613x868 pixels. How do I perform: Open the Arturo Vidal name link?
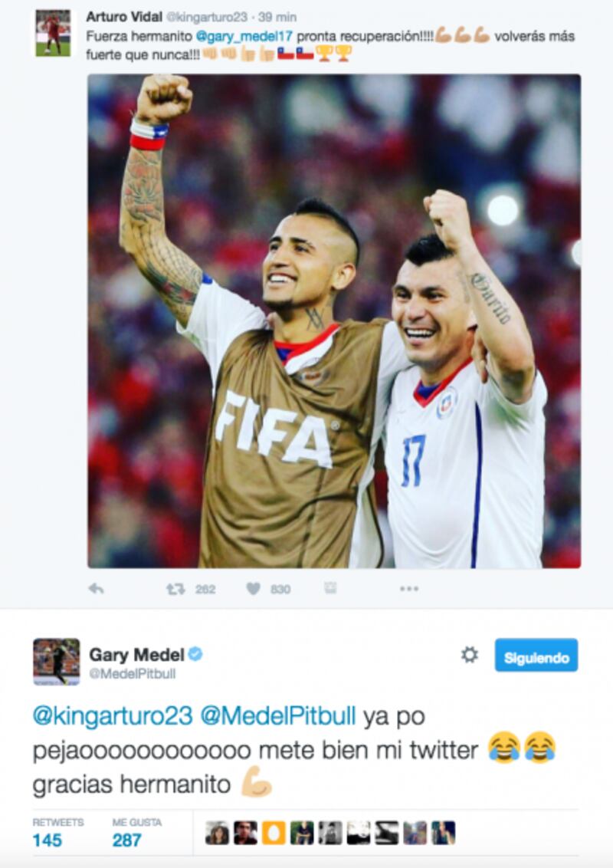coord(124,17)
